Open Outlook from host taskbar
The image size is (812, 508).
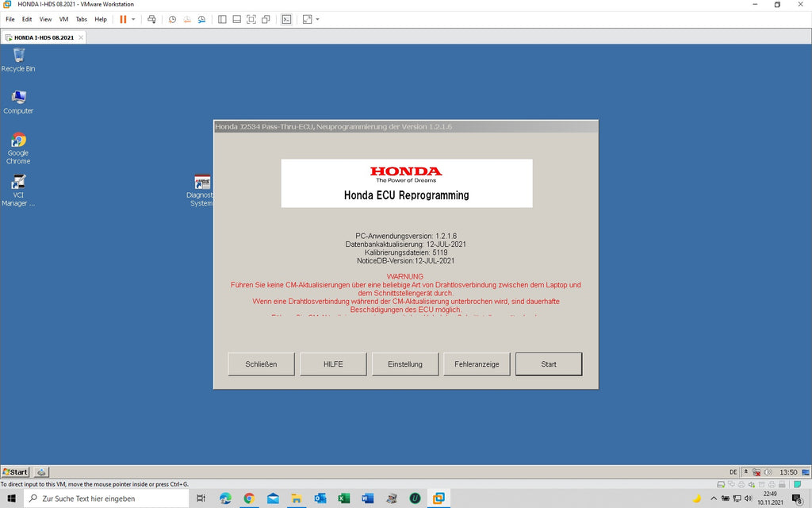click(x=320, y=498)
